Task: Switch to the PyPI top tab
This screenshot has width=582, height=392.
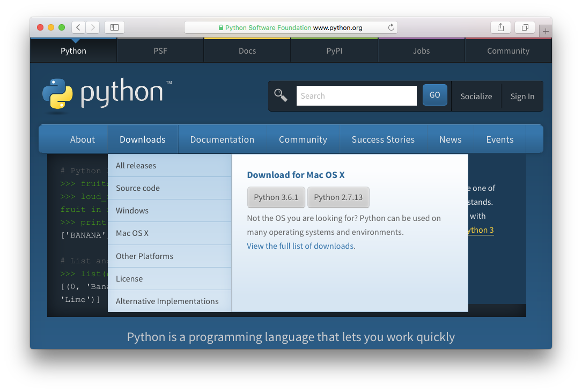Action: click(x=334, y=51)
